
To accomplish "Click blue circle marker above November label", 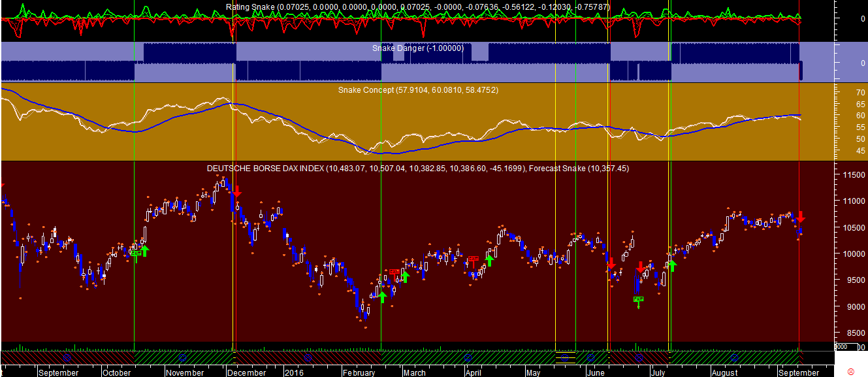I will [x=183, y=358].
